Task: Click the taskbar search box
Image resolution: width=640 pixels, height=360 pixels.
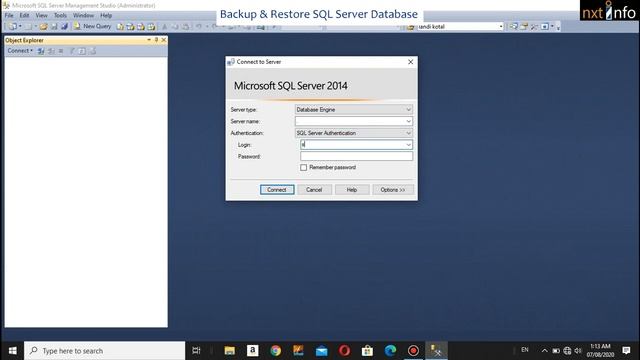Action: click(x=104, y=351)
